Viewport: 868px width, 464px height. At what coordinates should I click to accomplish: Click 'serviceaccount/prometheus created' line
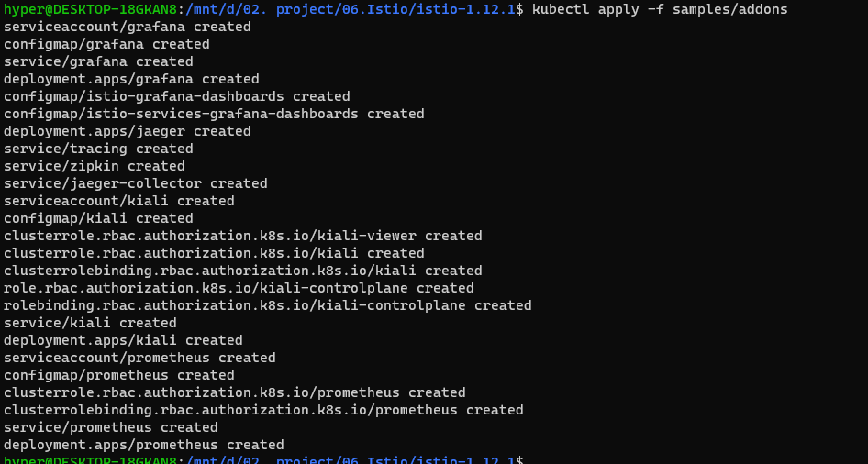139,358
